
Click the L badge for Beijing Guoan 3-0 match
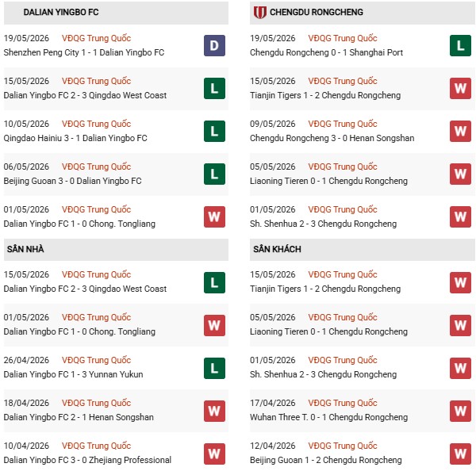[x=214, y=174]
